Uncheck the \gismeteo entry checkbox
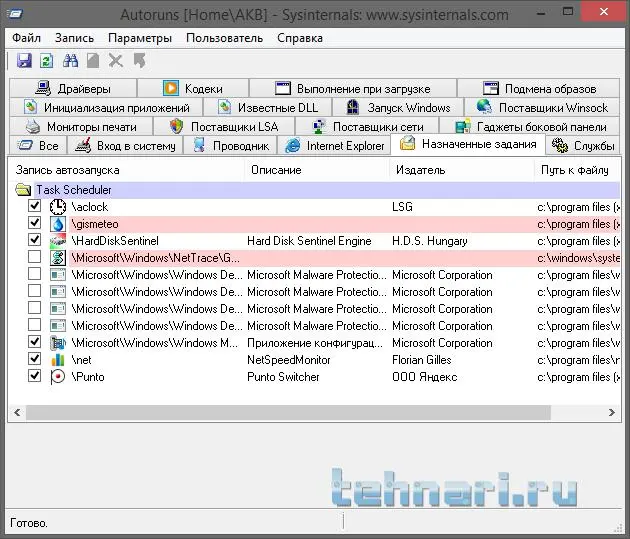 (x=35, y=223)
